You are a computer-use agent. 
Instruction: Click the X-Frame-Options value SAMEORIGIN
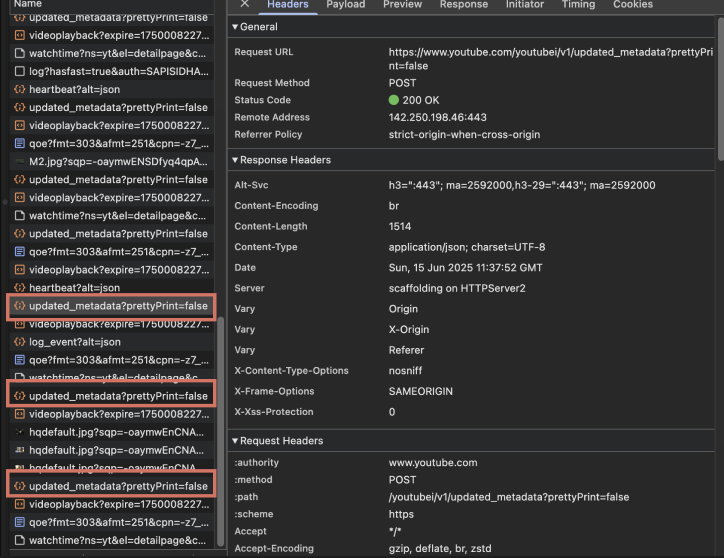[x=421, y=391]
